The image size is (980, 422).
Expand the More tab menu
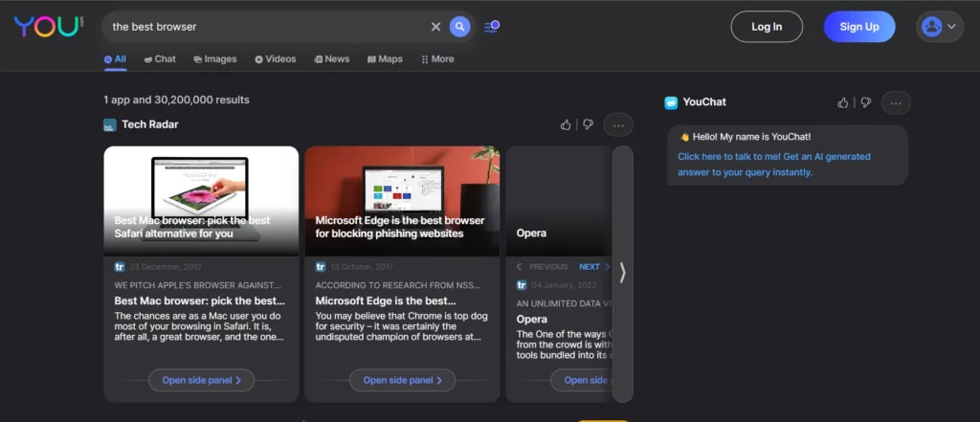click(x=437, y=59)
